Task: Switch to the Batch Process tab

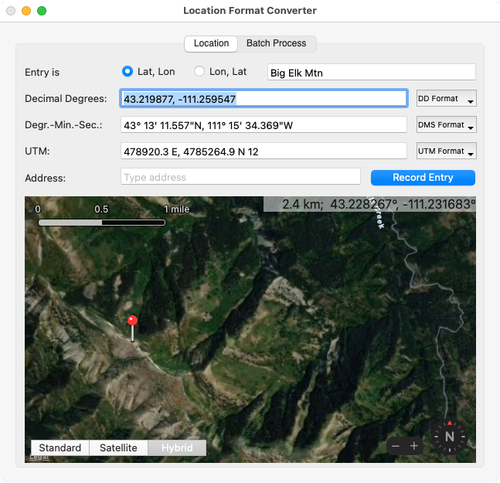Action: (x=276, y=43)
